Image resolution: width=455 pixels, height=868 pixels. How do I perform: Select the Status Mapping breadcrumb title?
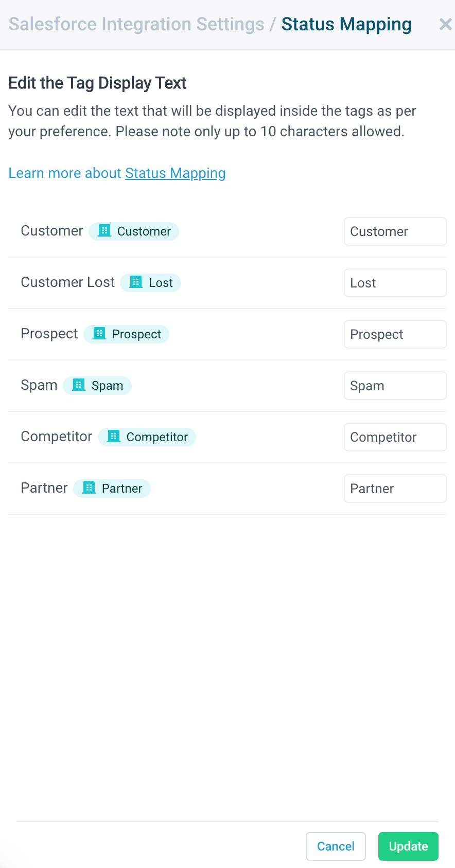click(346, 24)
